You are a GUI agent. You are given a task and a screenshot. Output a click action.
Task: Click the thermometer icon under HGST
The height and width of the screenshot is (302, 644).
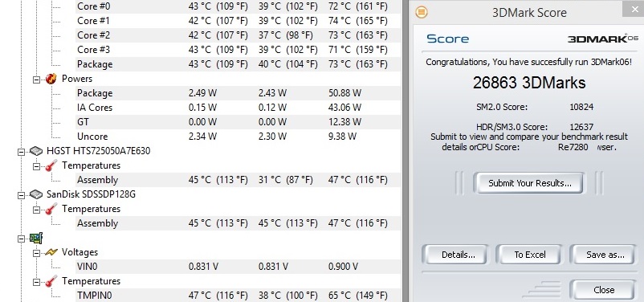coord(51,165)
